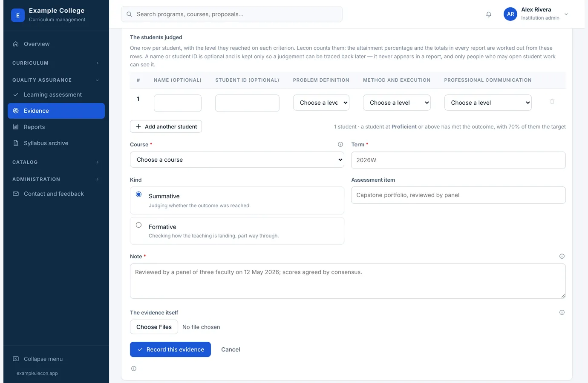Image resolution: width=588 pixels, height=383 pixels.
Task: Click Record this evidence button
Action: pyautogui.click(x=170, y=349)
